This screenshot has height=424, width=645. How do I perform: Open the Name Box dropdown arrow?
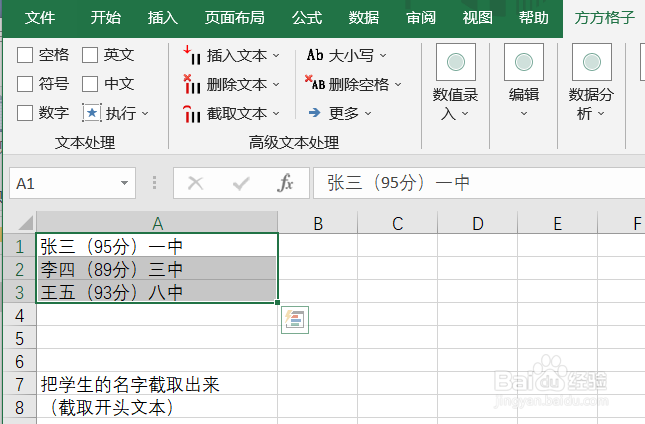[x=124, y=183]
